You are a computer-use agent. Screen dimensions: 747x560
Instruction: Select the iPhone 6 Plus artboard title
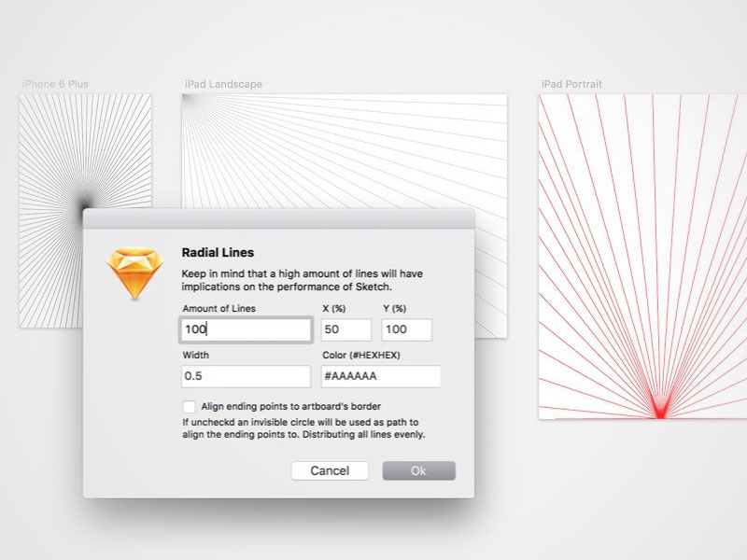(x=55, y=84)
